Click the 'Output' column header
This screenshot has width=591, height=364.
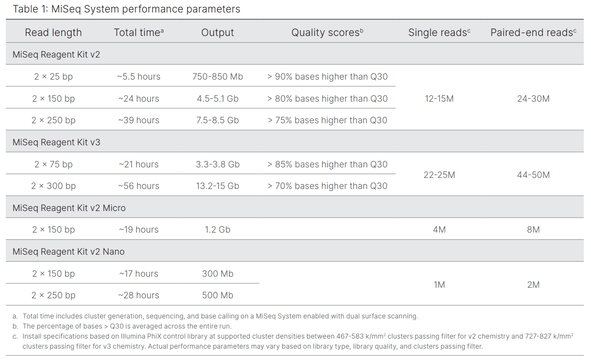click(x=217, y=33)
